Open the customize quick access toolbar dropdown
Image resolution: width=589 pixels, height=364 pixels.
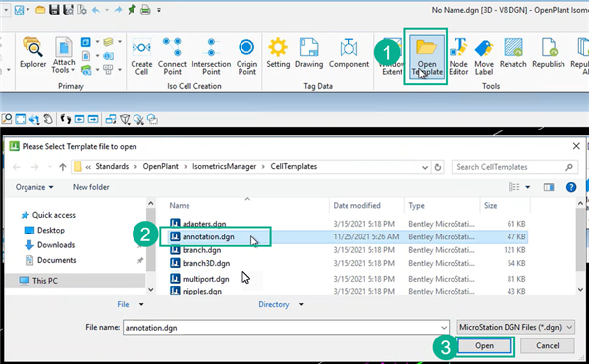click(159, 10)
